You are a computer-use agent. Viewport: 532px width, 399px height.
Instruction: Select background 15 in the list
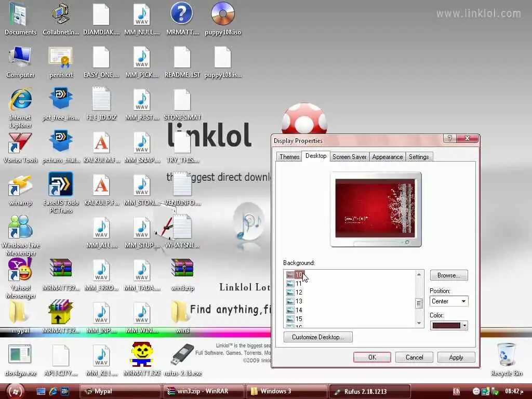click(x=295, y=318)
